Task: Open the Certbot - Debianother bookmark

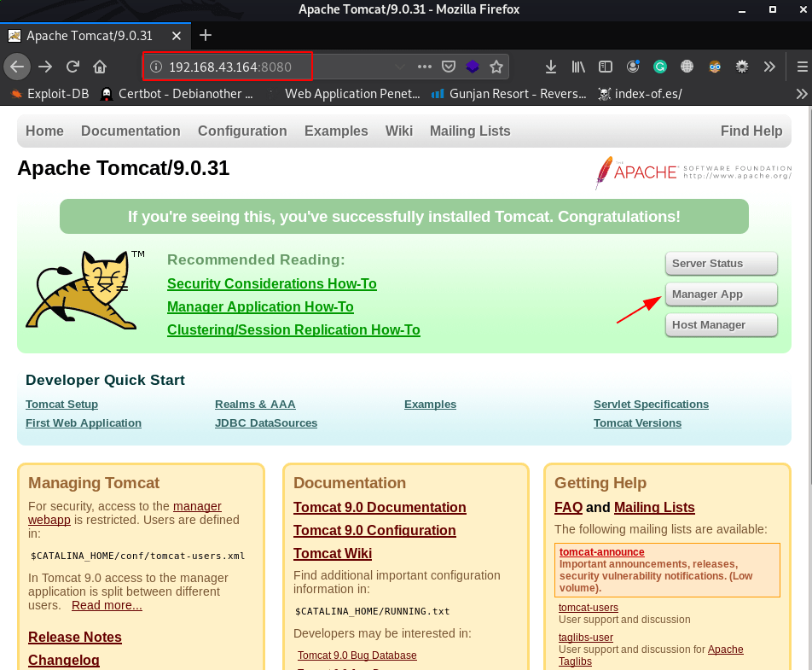Action: (177, 94)
